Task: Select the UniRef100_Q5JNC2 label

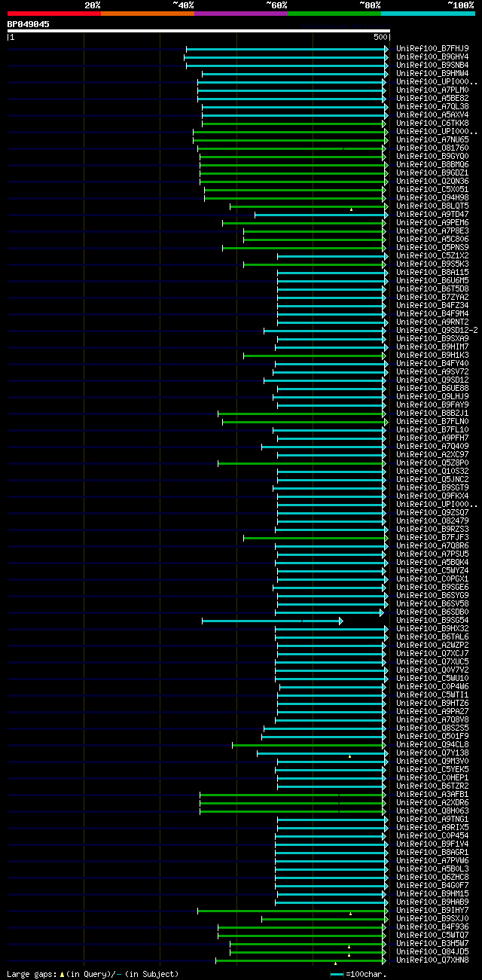Action: pos(432,479)
